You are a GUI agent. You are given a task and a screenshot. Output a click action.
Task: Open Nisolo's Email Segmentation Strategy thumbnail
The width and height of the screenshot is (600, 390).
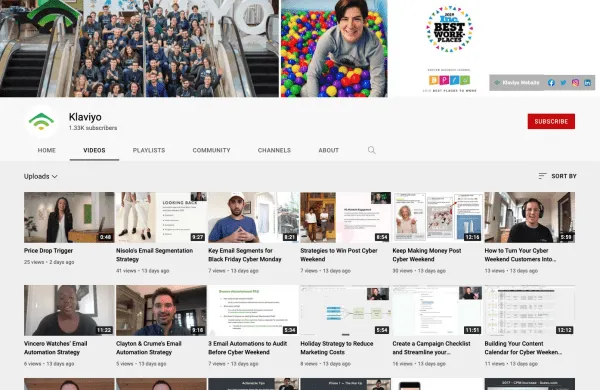(161, 217)
